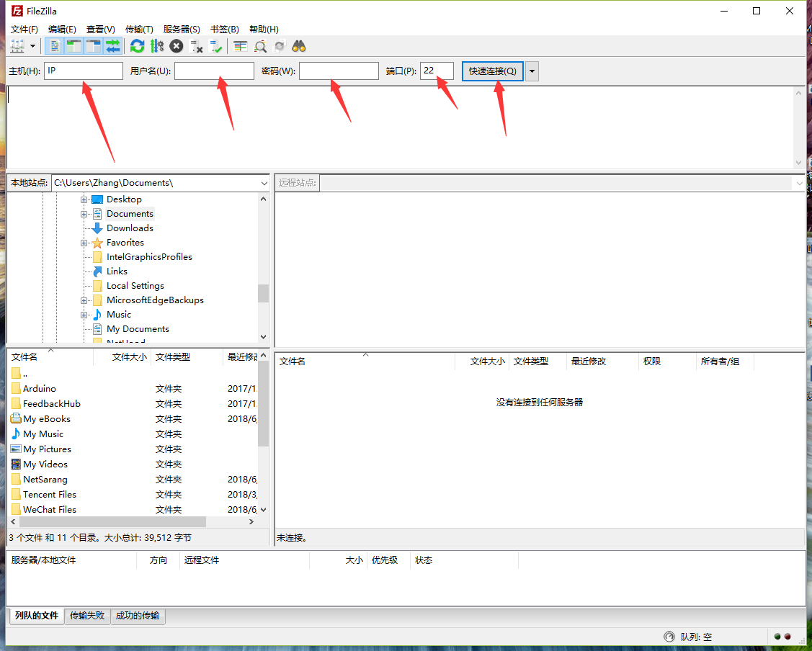Toggle transfer queue display
This screenshot has height=651, width=812.
(x=112, y=46)
